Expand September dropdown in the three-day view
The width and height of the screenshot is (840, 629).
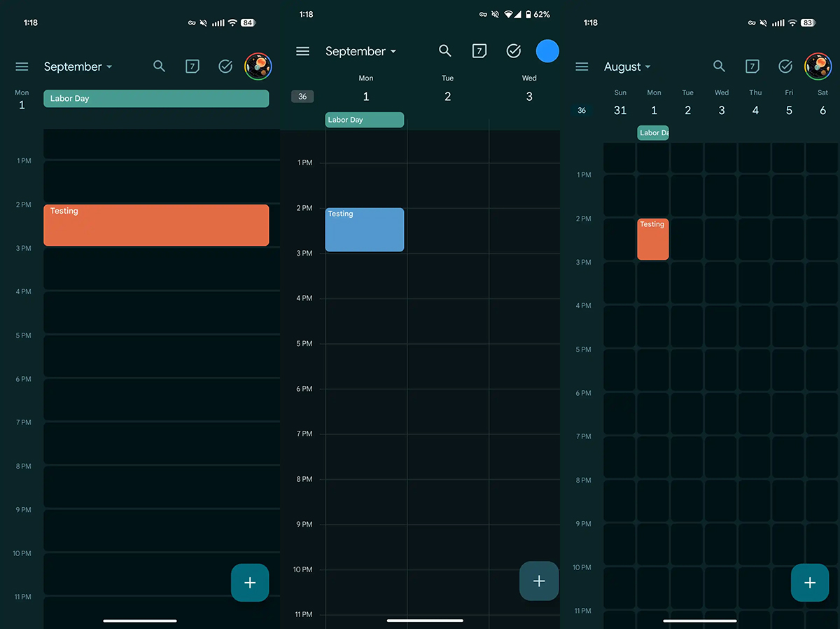tap(360, 51)
